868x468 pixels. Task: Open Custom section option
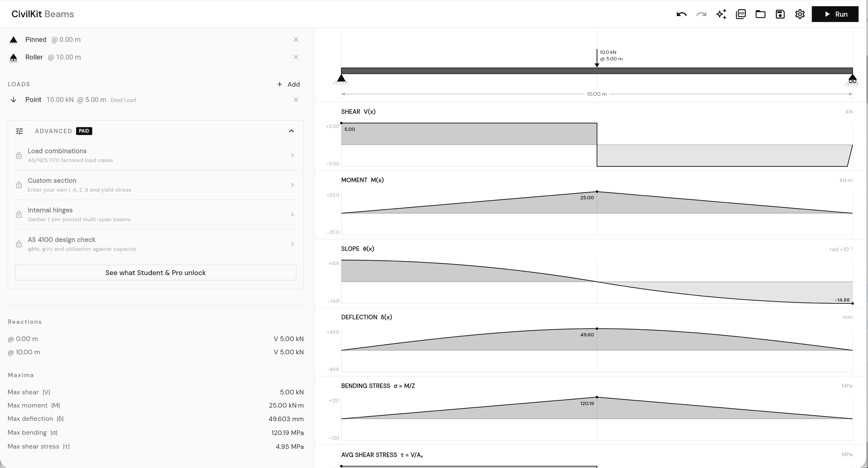(x=156, y=185)
